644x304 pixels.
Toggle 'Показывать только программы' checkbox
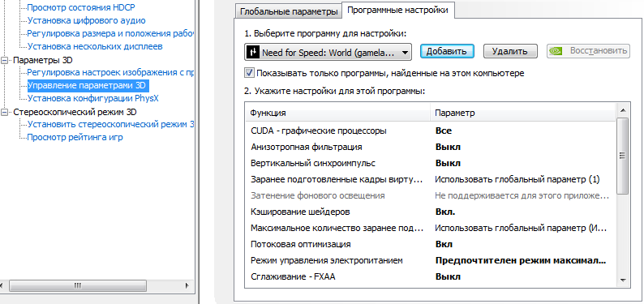249,73
